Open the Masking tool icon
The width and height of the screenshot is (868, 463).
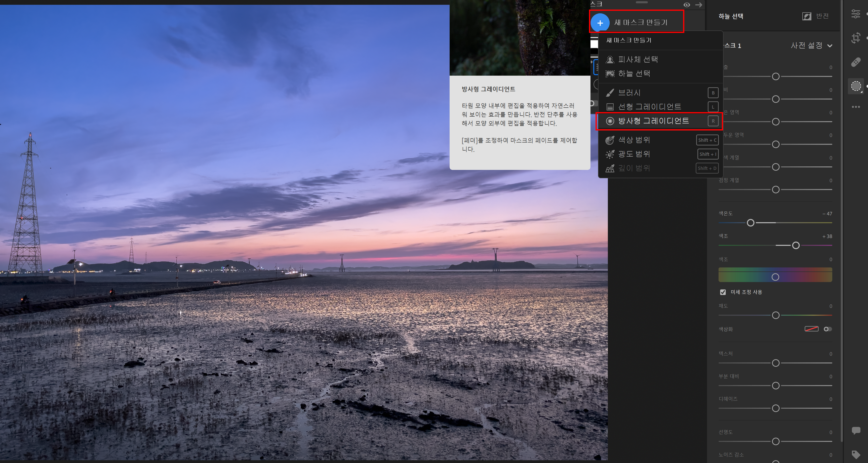855,86
